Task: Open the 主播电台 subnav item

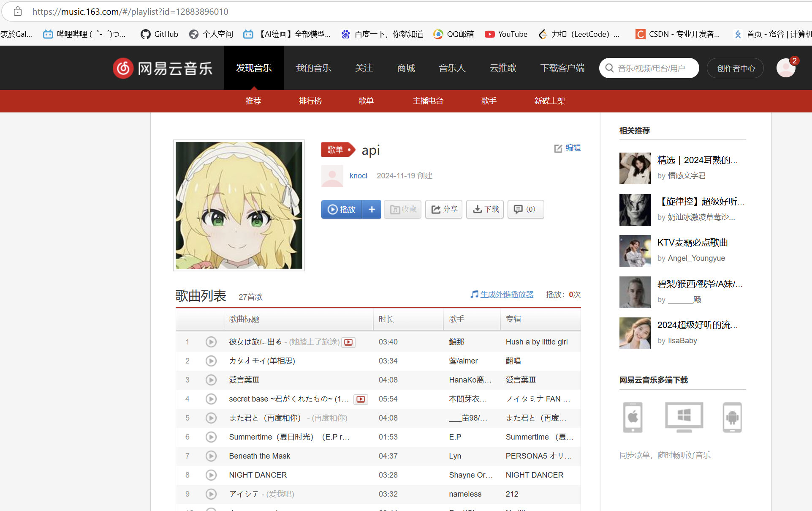Action: coord(428,101)
